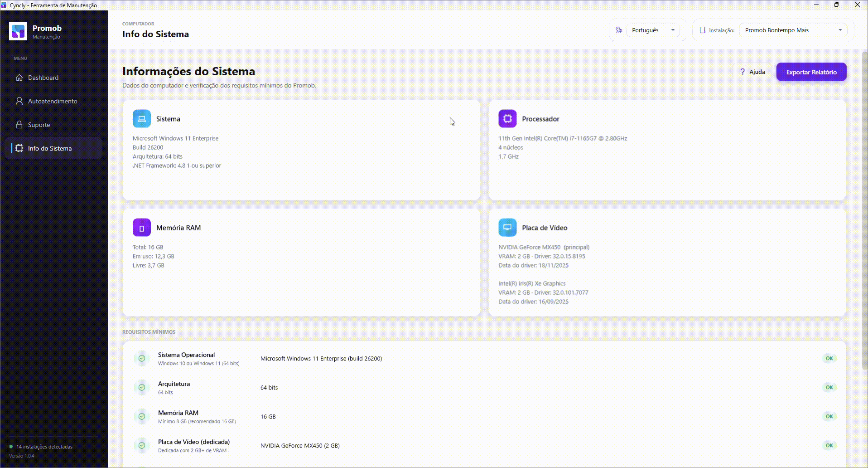
Task: Open the Autoatendimento menu item
Action: 53,101
